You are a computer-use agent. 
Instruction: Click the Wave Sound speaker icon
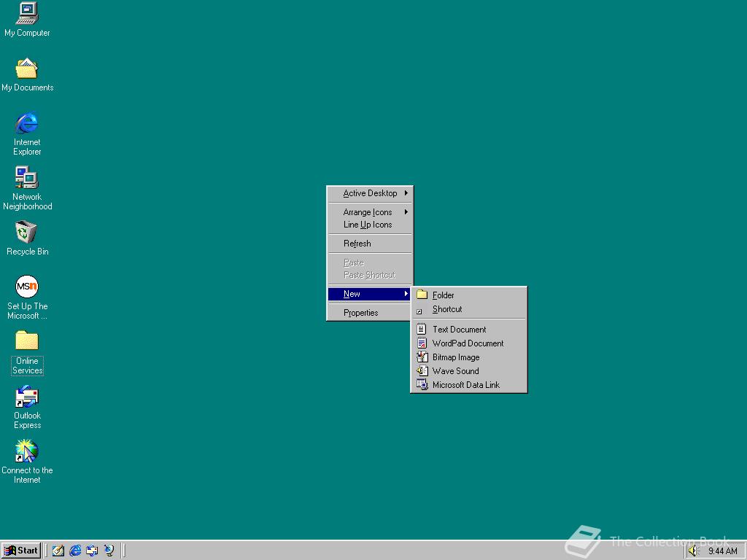[422, 370]
